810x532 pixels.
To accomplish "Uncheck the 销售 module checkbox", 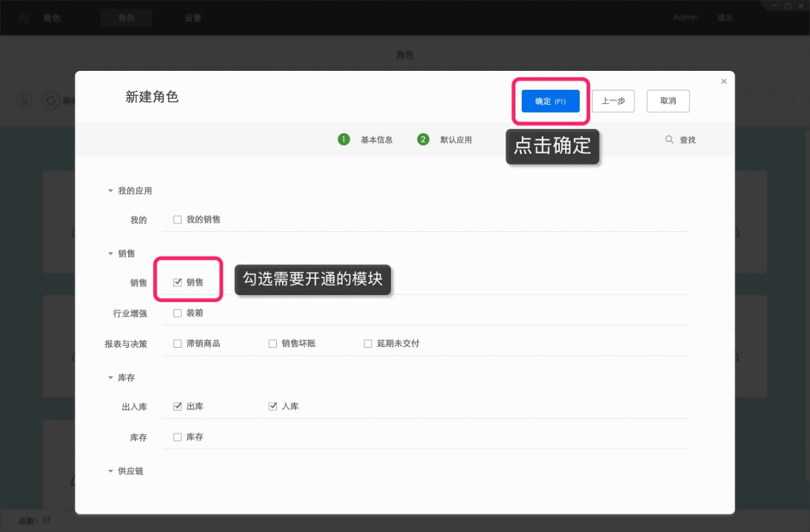I will (178, 282).
